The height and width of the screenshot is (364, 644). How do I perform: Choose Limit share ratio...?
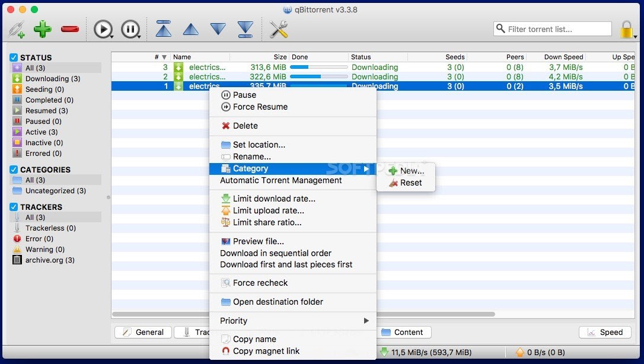pos(293,222)
